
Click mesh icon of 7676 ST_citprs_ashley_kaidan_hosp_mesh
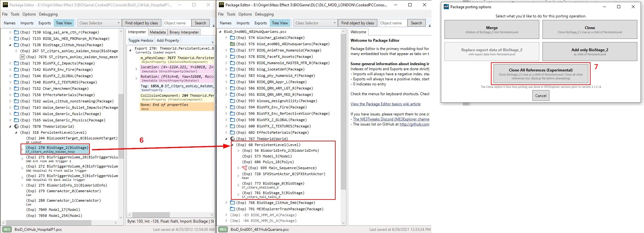tap(22, 57)
